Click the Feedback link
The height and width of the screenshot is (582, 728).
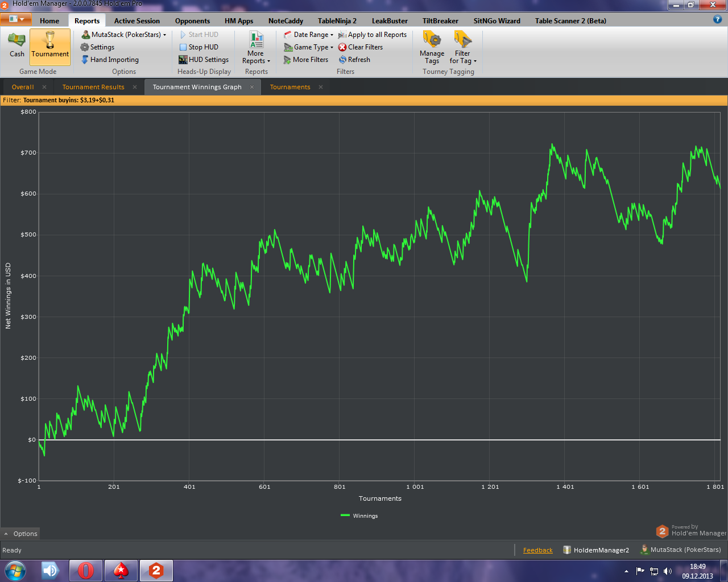tap(537, 550)
